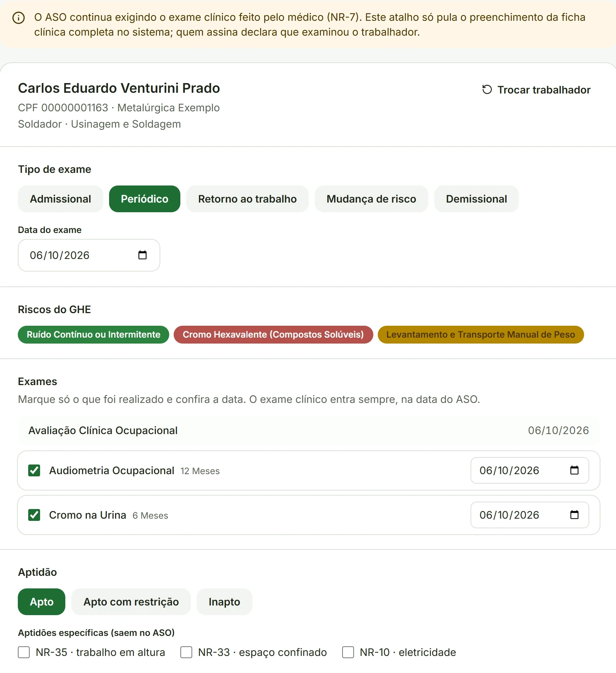Viewport: 616px width, 673px height.
Task: Open calendar picker in Audiometria Ocupacional row
Action: click(x=574, y=470)
